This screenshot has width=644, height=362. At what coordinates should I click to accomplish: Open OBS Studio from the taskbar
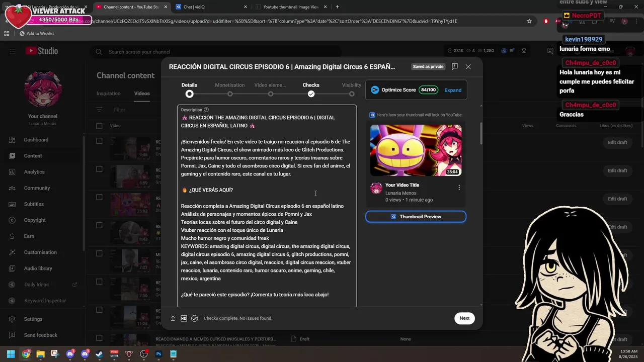(144, 354)
